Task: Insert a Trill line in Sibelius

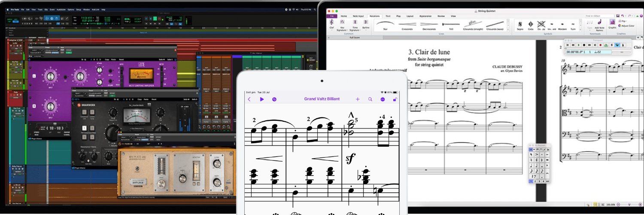Action: click(450, 25)
